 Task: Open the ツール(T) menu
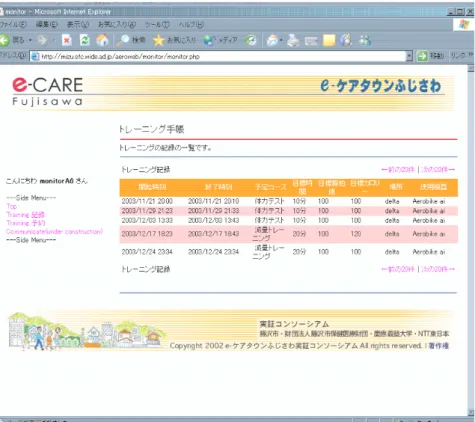(157, 24)
